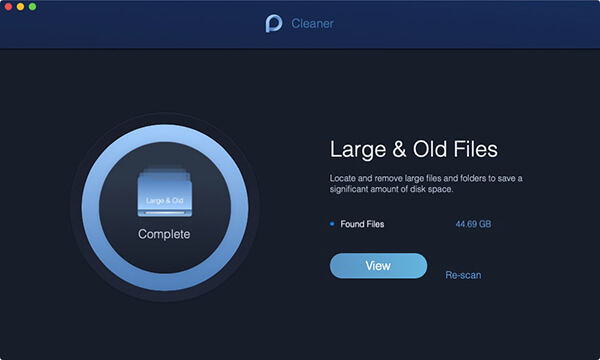Close the window with the red button

click(8, 7)
